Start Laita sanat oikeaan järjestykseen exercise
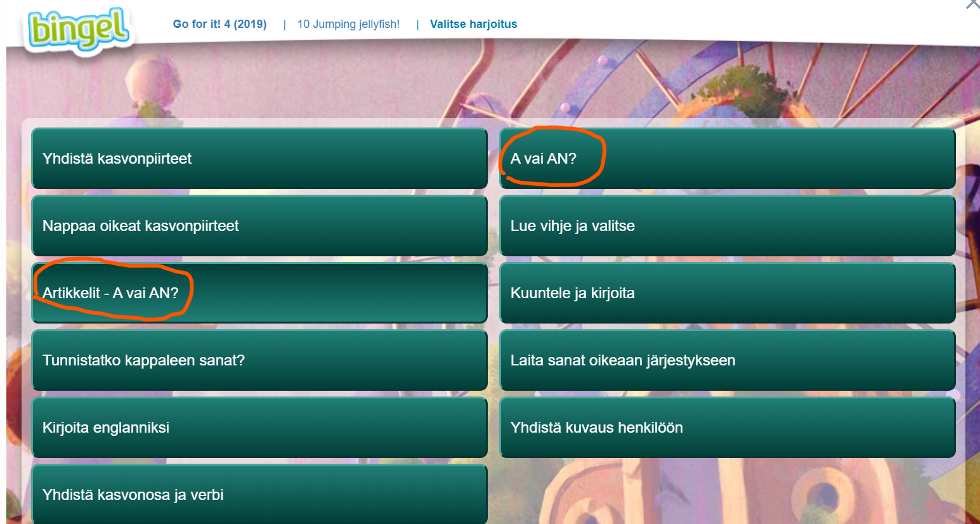The height and width of the screenshot is (524, 980). 727,360
